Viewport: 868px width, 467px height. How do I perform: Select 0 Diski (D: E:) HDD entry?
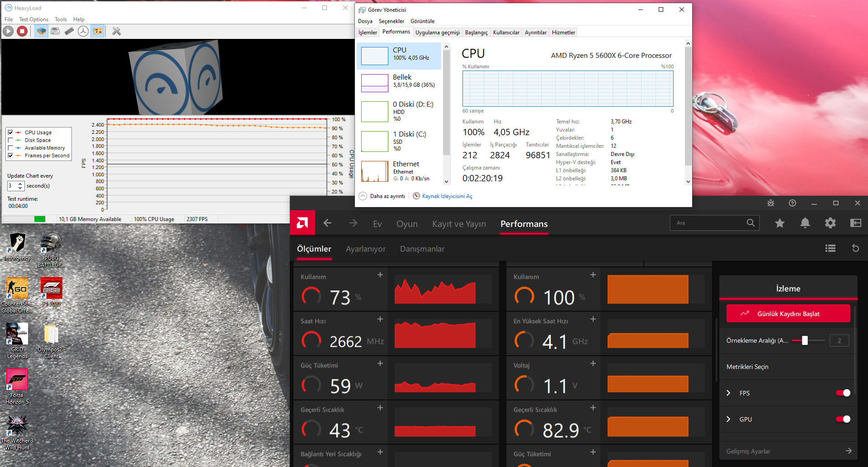pyautogui.click(x=400, y=111)
